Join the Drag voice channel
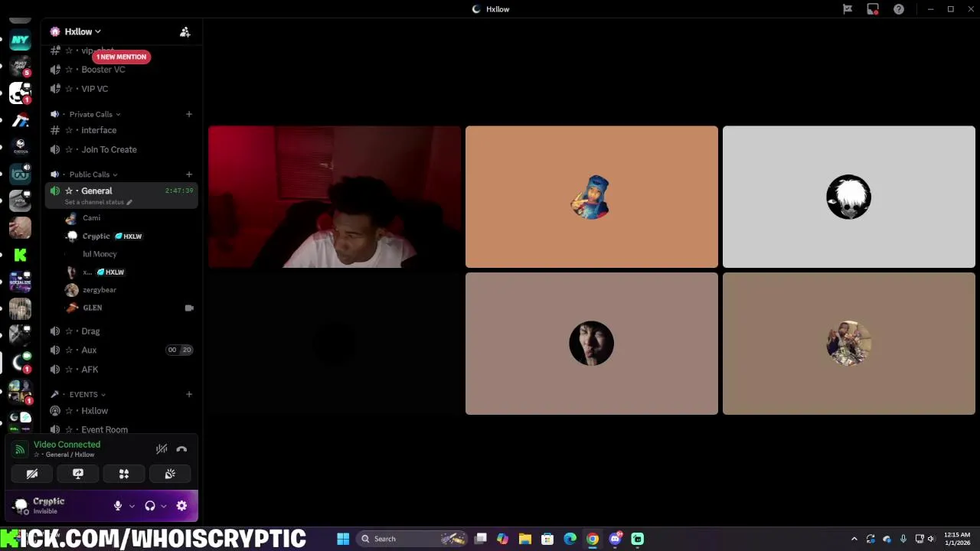This screenshot has width=980, height=551. click(90, 331)
